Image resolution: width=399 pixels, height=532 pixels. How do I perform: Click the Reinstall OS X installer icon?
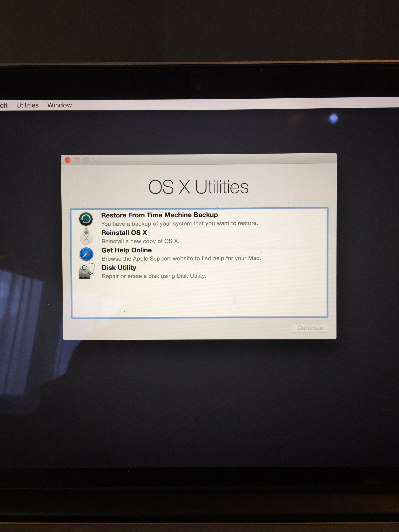(86, 236)
